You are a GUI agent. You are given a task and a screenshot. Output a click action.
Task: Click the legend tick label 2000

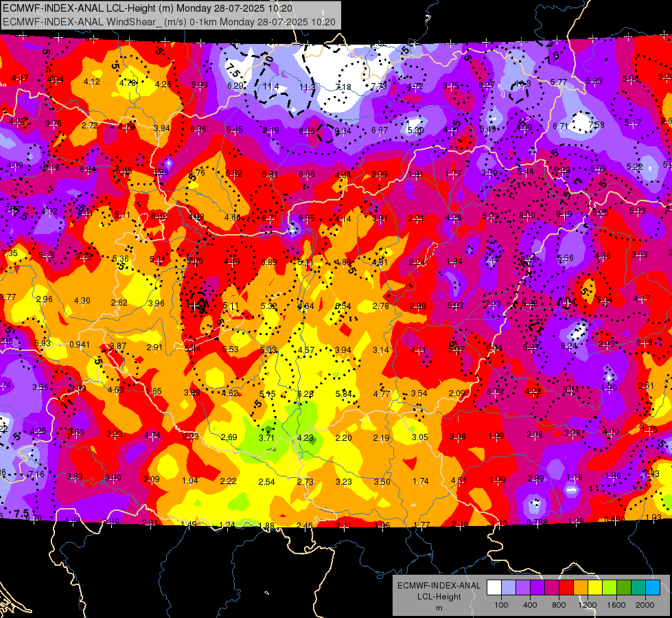(x=645, y=605)
